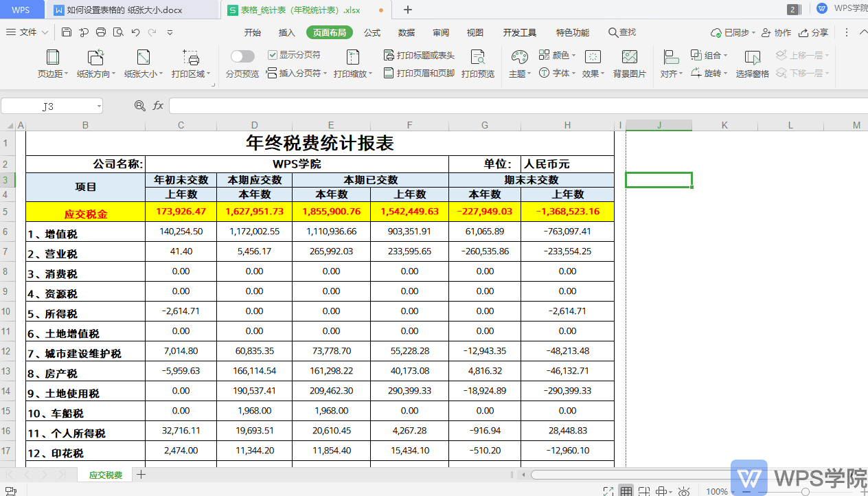Open the 背景图片 background picture tool
This screenshot has width=868, height=496.
pos(629,64)
